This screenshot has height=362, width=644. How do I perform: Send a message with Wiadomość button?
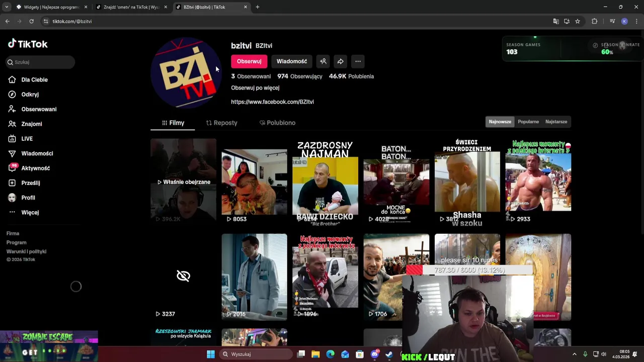click(x=292, y=61)
